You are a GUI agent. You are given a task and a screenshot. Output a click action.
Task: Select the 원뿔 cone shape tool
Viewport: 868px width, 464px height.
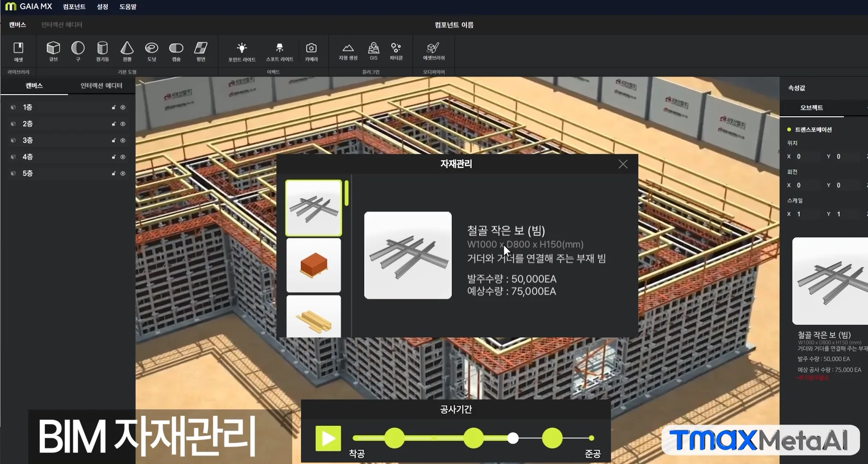tap(127, 51)
